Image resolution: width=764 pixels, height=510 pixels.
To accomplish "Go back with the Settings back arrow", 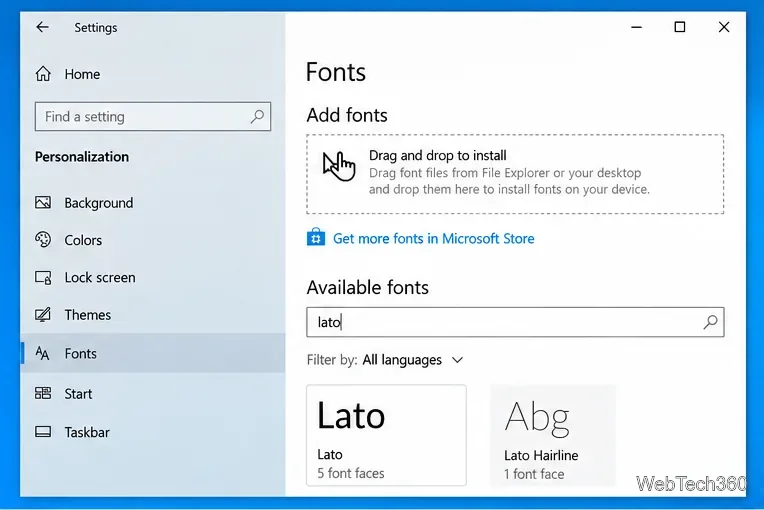I will coord(42,27).
